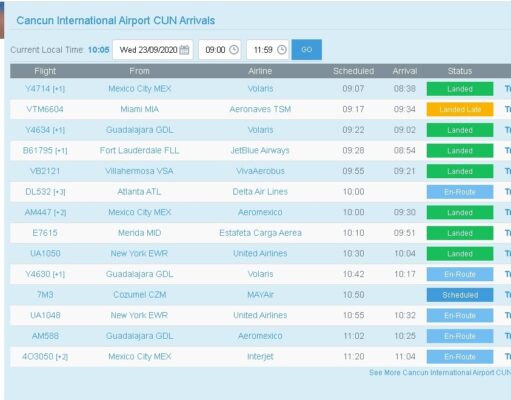Click the From column header
Screen dimensions: 511x400
[139, 71]
